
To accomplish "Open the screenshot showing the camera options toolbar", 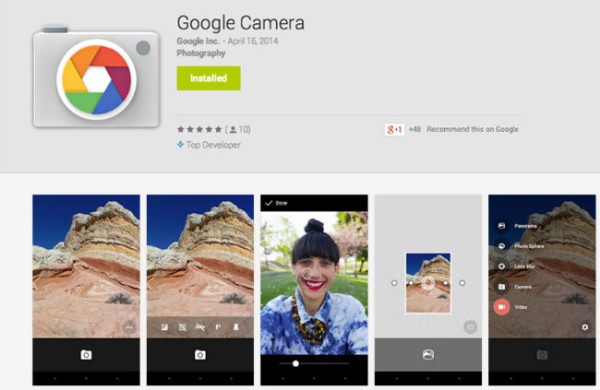I will 200,290.
